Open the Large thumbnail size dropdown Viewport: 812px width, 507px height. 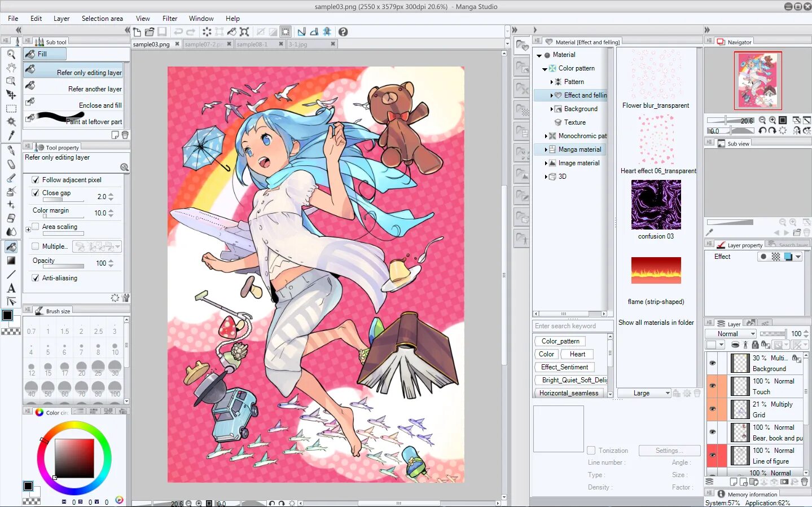[x=644, y=393]
